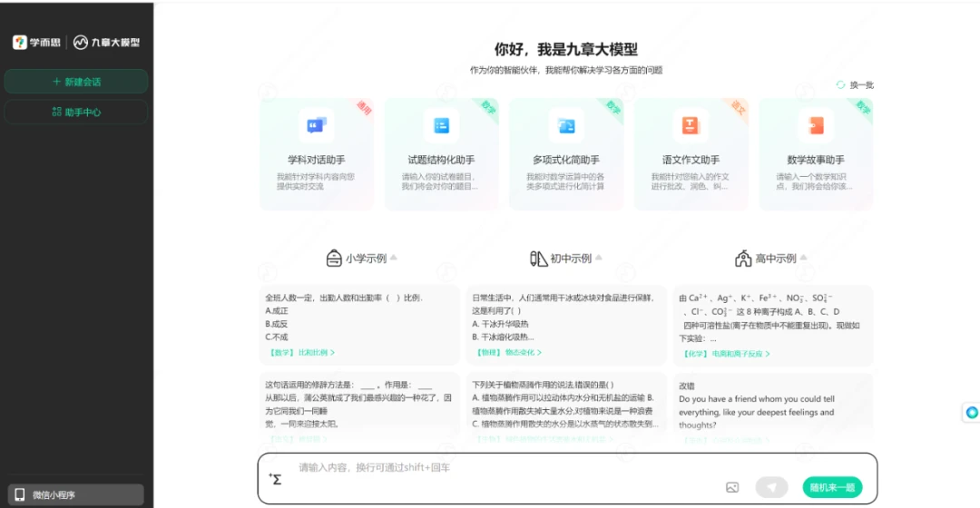980x508 pixels.
Task: Select the 语文作文助手 card title
Action: click(x=691, y=160)
